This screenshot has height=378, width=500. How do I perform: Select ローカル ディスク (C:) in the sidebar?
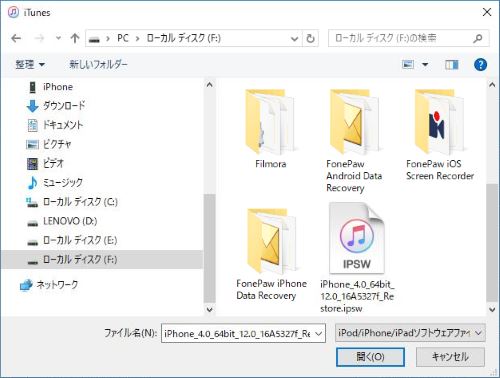click(80, 202)
